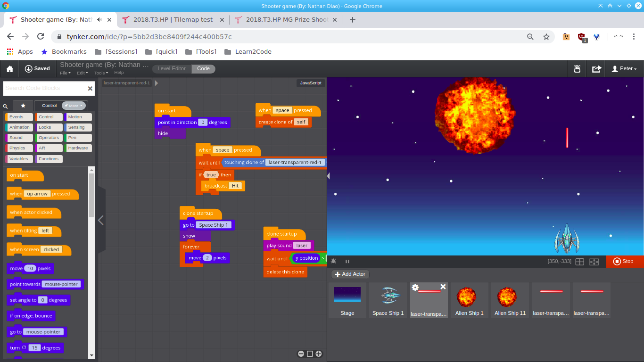Expand the Peter user account menu
644x362 pixels.
coord(624,69)
